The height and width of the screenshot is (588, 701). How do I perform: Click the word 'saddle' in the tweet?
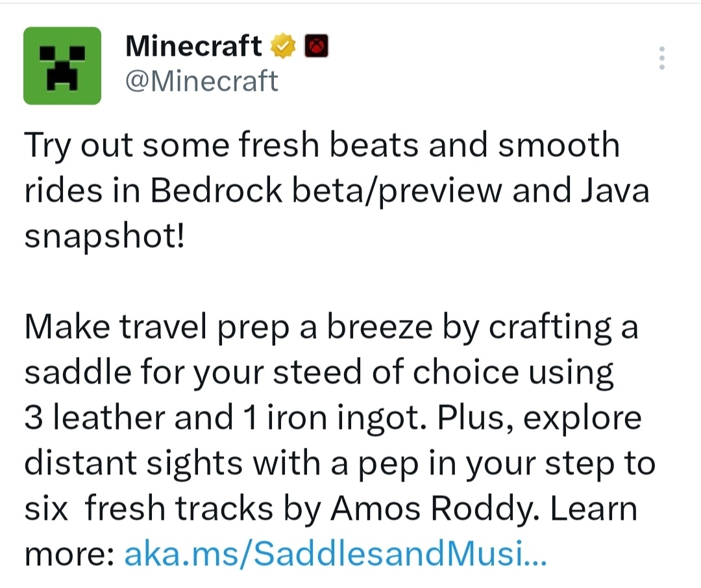[x=78, y=372]
